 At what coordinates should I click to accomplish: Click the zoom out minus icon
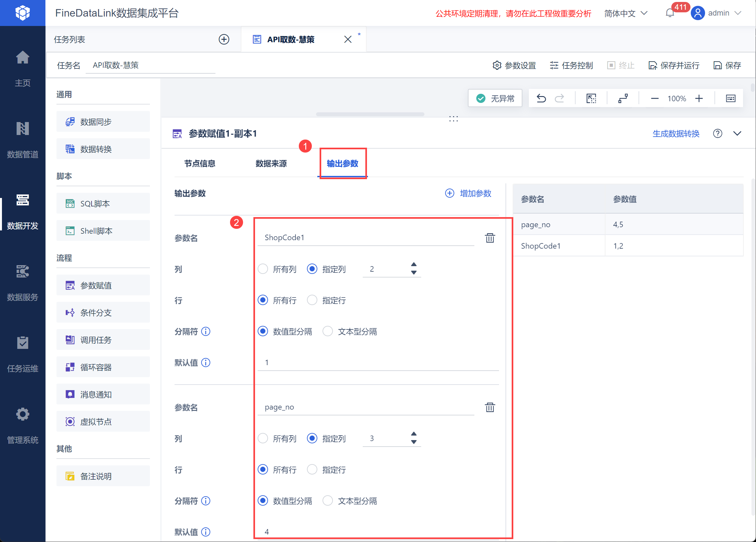coord(654,98)
